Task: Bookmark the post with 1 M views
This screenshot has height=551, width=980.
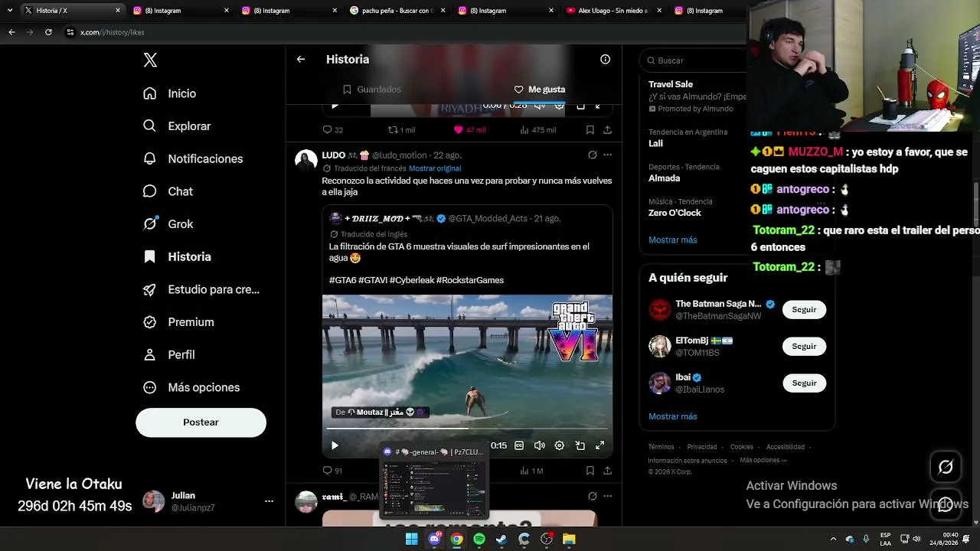Action: click(590, 471)
